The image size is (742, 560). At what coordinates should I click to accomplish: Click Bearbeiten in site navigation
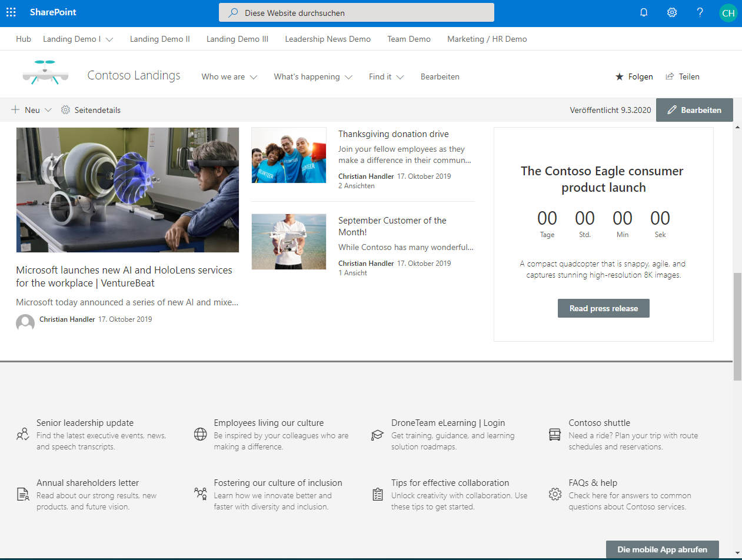[x=440, y=76]
